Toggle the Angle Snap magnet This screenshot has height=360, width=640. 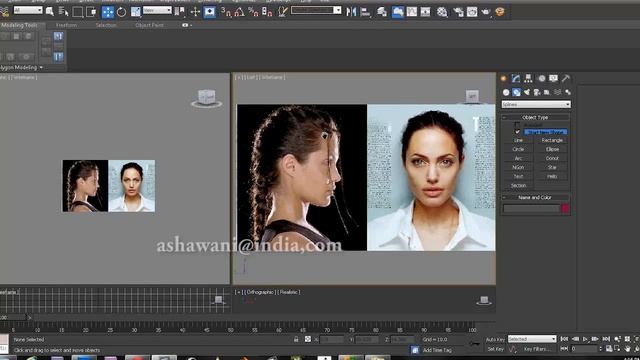coord(240,12)
